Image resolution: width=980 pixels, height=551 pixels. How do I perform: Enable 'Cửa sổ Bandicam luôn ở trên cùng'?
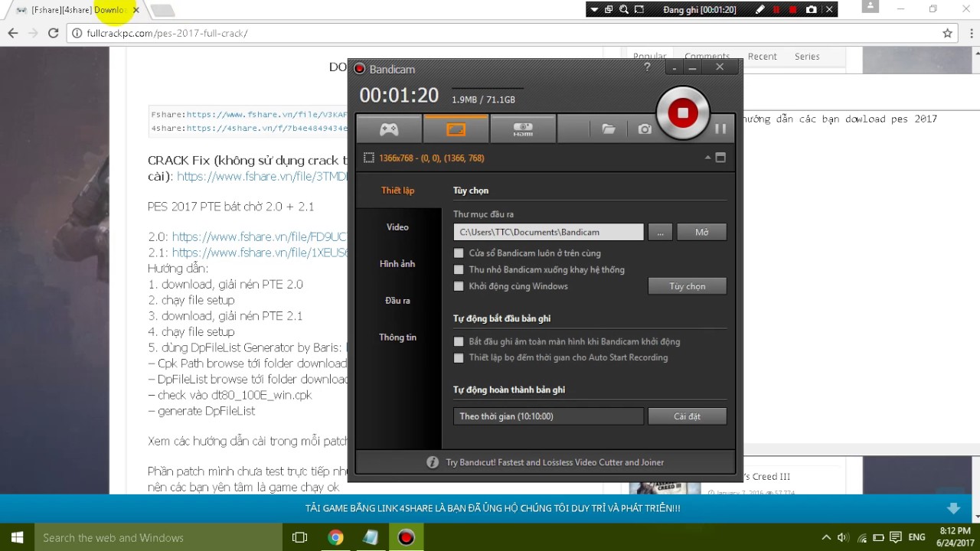(458, 253)
